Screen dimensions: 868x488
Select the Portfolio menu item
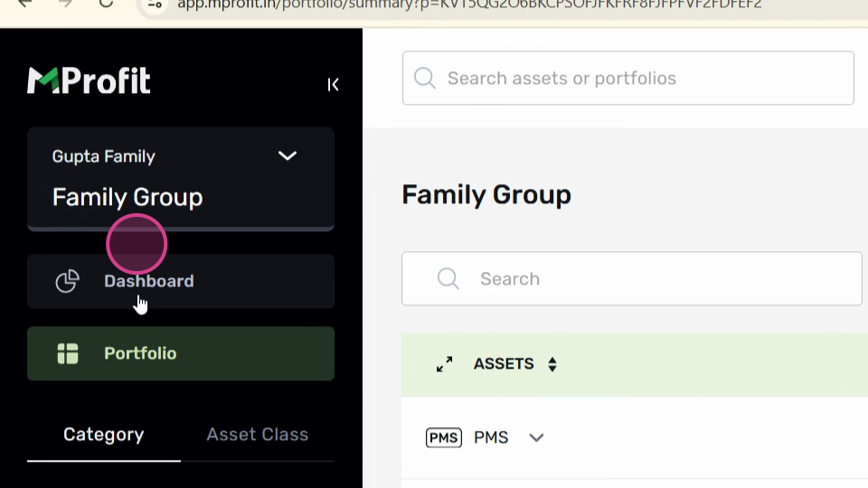181,353
